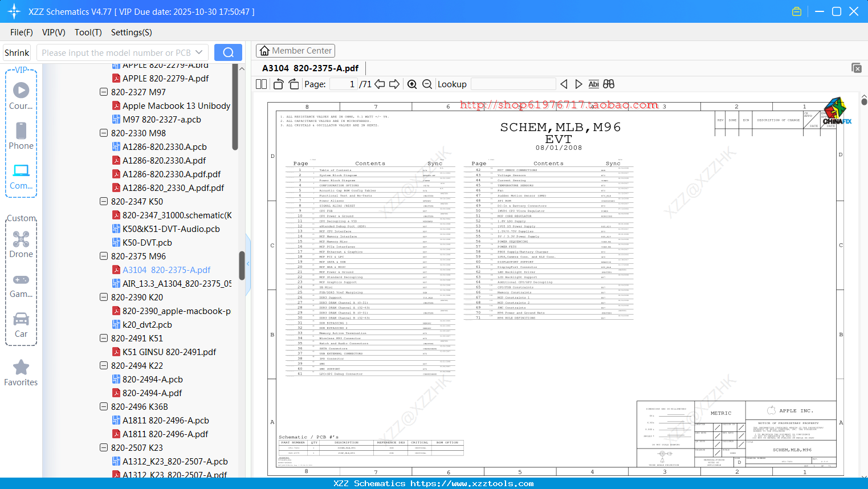Open the Game console category

(x=21, y=285)
